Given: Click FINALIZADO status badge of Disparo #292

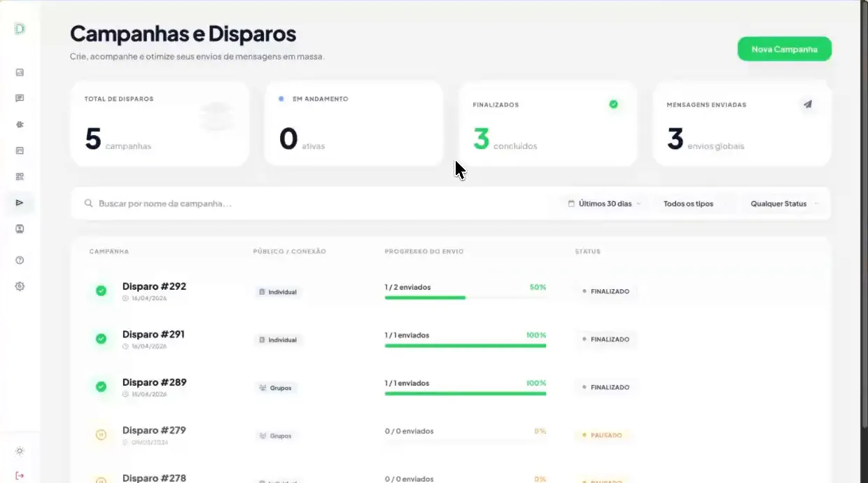Looking at the screenshot, I should click(x=606, y=291).
